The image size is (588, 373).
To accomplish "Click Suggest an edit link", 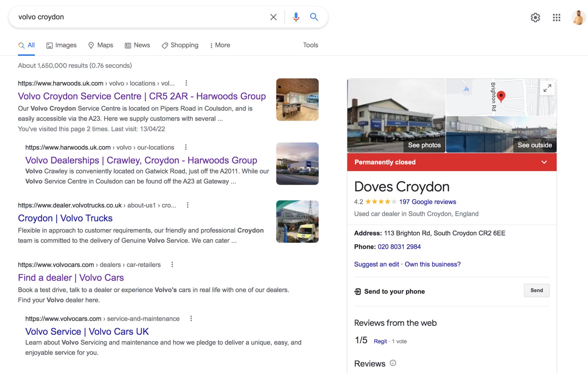I will pyautogui.click(x=376, y=264).
